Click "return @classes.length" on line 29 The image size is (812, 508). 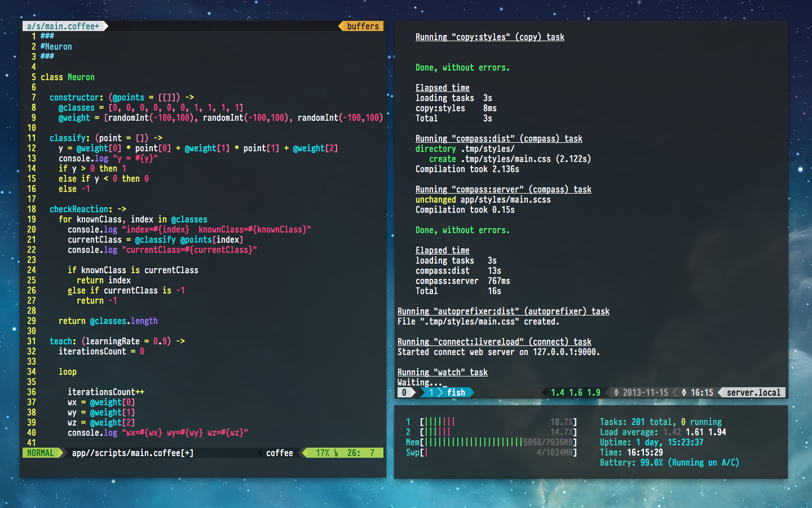[108, 321]
